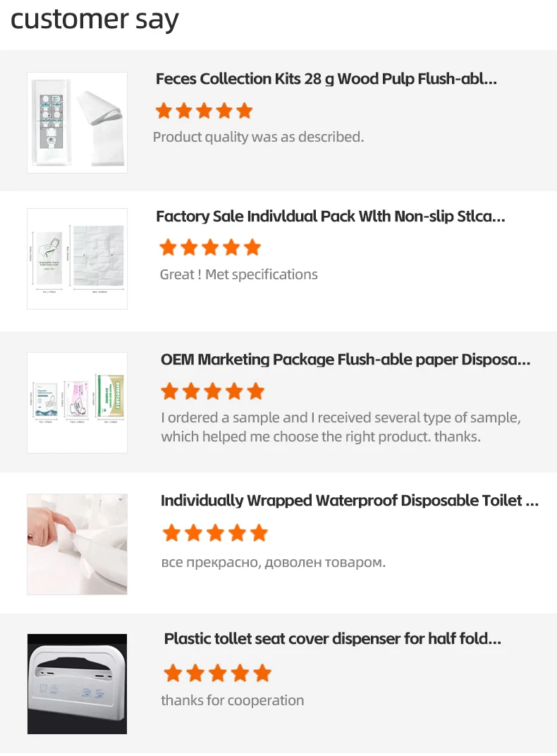The height and width of the screenshot is (756, 557).
Task: Open Factory Sale Individual Pack product image
Action: coord(77,258)
